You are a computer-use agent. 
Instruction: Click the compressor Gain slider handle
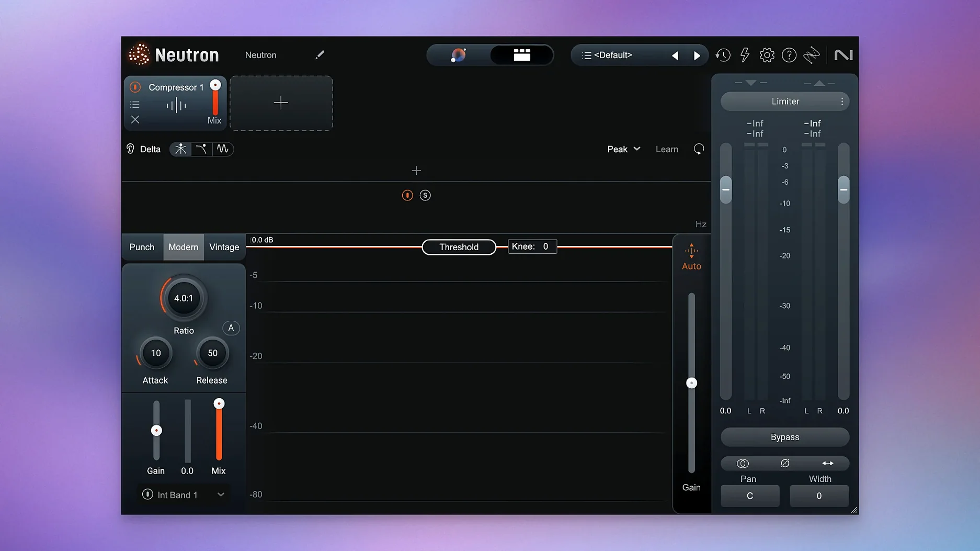pos(156,430)
